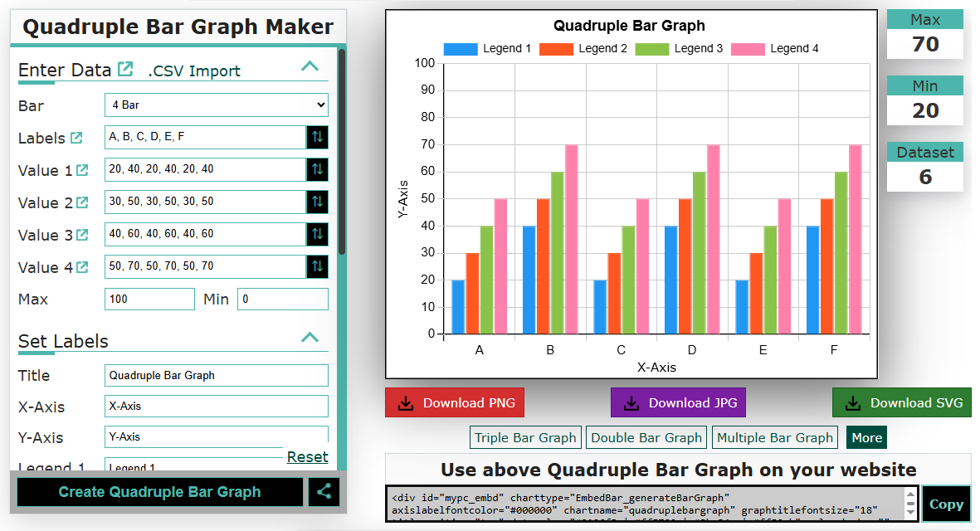Viewport: 980px width, 531px height.
Task: Click the popup icon next to Value 2 label
Action: click(x=82, y=202)
